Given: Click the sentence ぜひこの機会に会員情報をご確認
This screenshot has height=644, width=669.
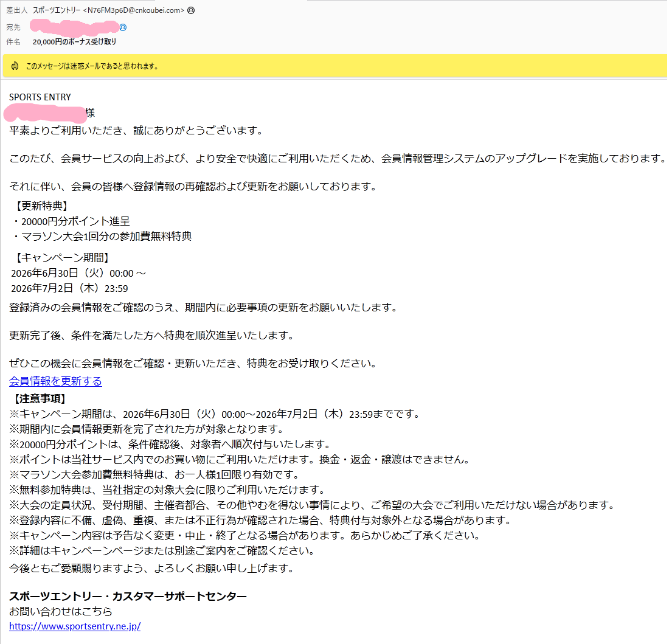Looking at the screenshot, I should [193, 364].
